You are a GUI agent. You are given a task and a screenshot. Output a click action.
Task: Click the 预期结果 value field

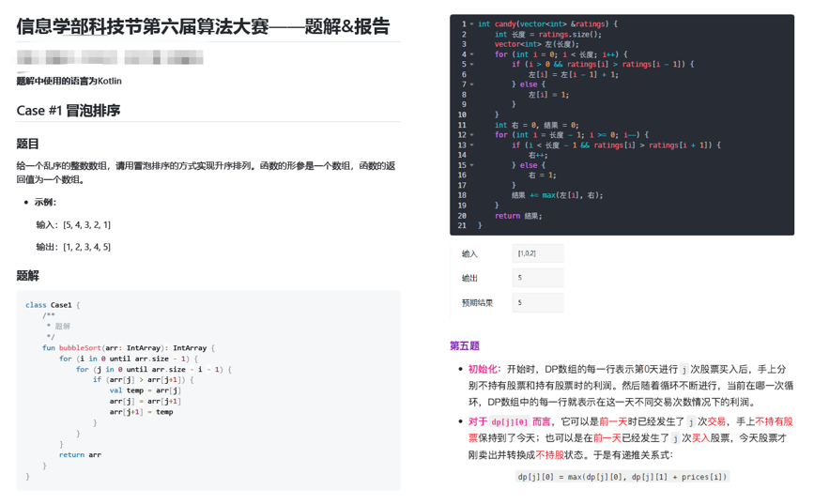click(537, 302)
